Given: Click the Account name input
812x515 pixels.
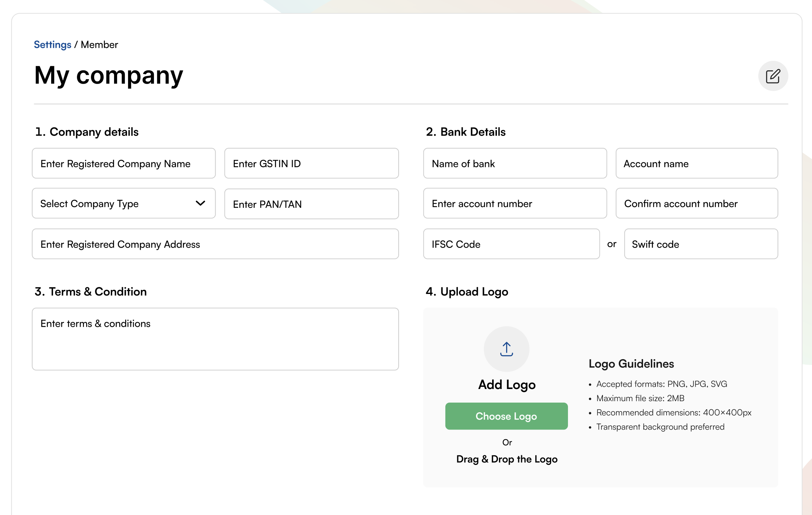Looking at the screenshot, I should [696, 164].
